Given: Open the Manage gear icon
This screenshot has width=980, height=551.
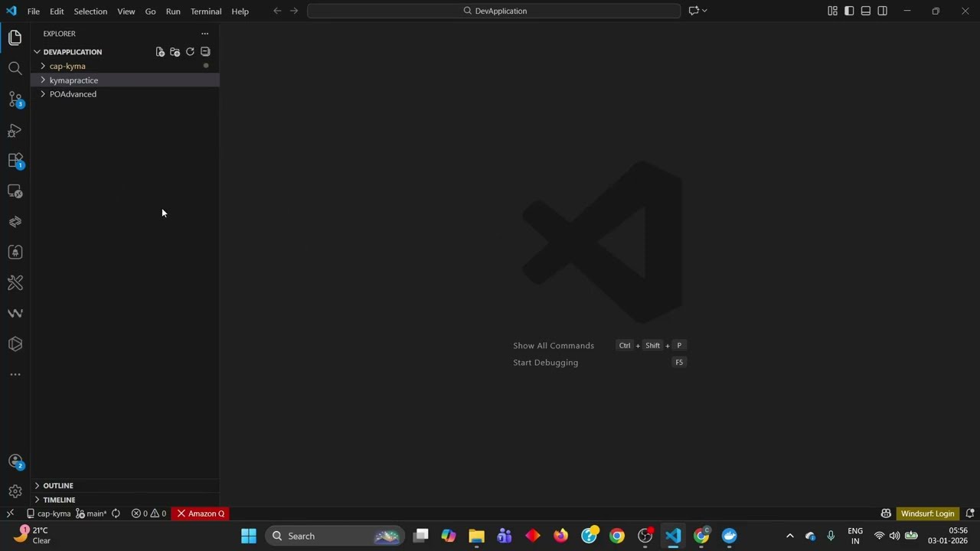Looking at the screenshot, I should tap(15, 491).
